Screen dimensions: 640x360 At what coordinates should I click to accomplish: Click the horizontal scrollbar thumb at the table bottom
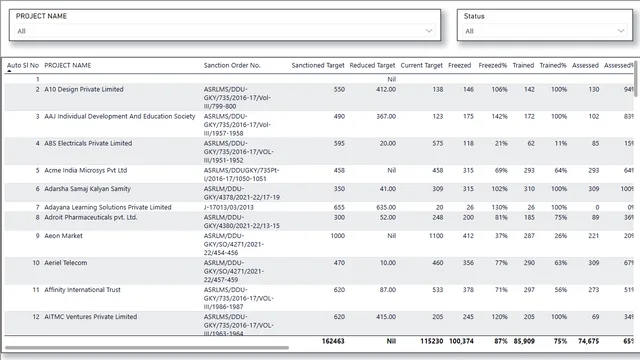pyautogui.click(x=147, y=348)
